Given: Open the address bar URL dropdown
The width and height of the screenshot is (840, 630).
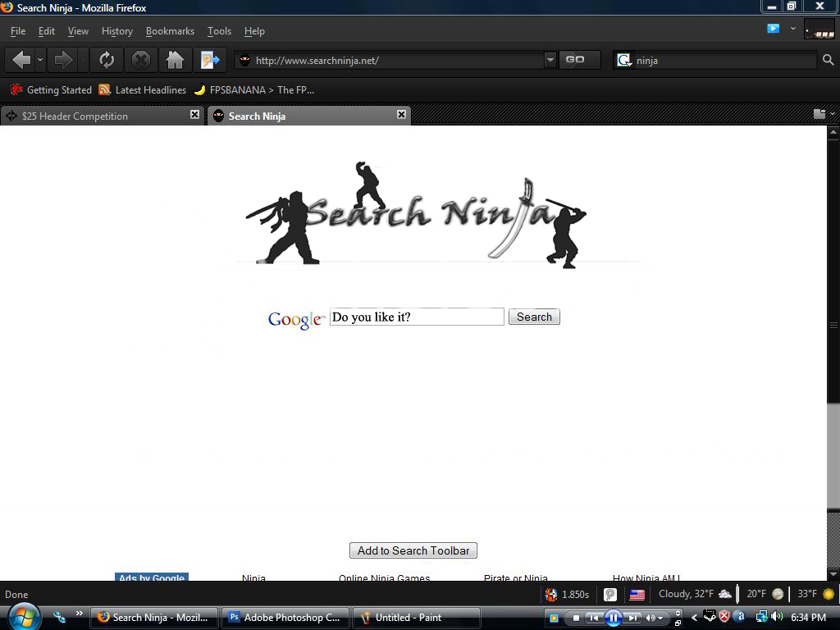Looking at the screenshot, I should (550, 60).
